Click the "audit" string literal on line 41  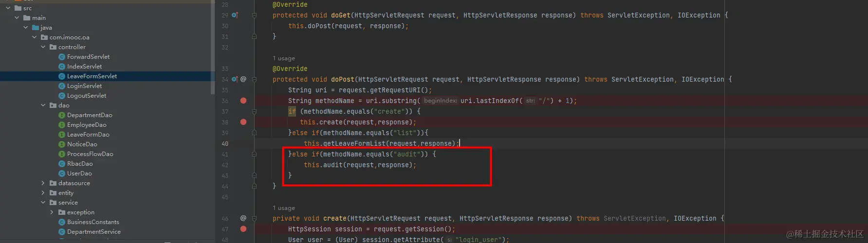coord(406,154)
